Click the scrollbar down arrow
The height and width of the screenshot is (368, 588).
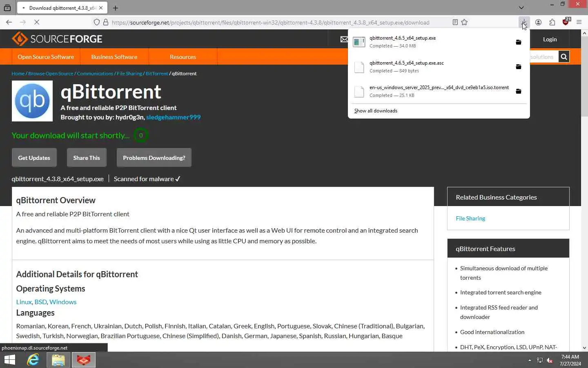(584, 348)
